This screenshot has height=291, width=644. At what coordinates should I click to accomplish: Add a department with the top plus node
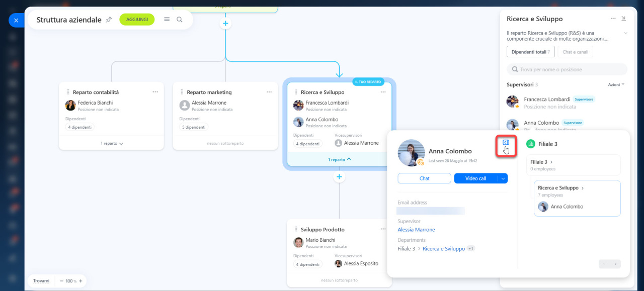[x=225, y=24]
